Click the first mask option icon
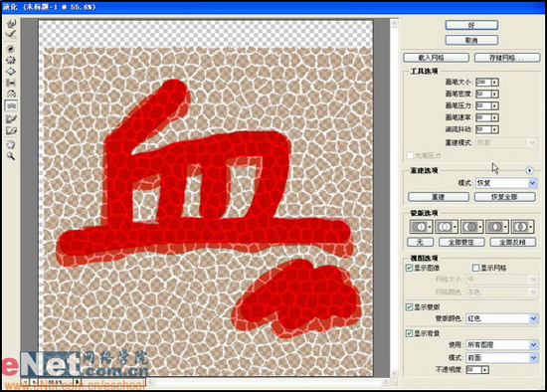 [x=421, y=227]
